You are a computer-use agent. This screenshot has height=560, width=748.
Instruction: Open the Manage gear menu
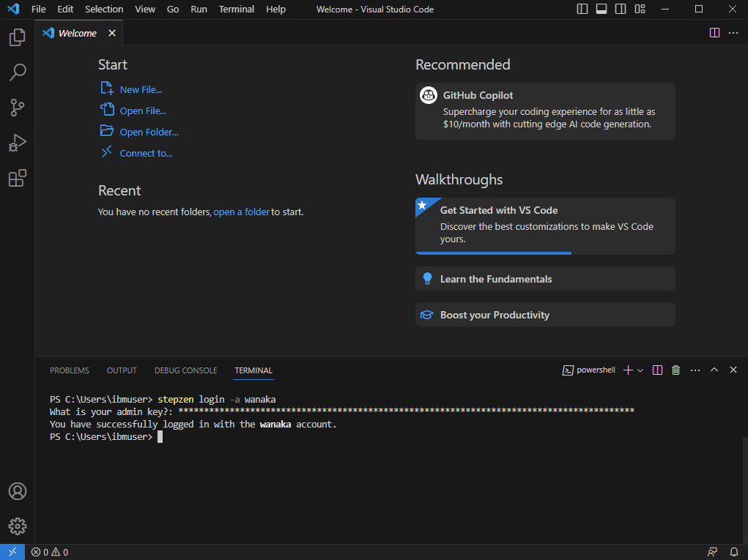[x=18, y=526]
